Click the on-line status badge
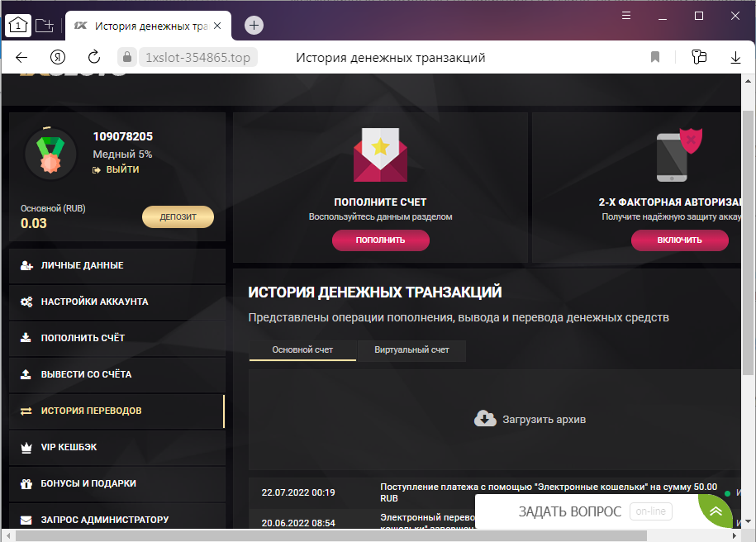 click(x=650, y=511)
